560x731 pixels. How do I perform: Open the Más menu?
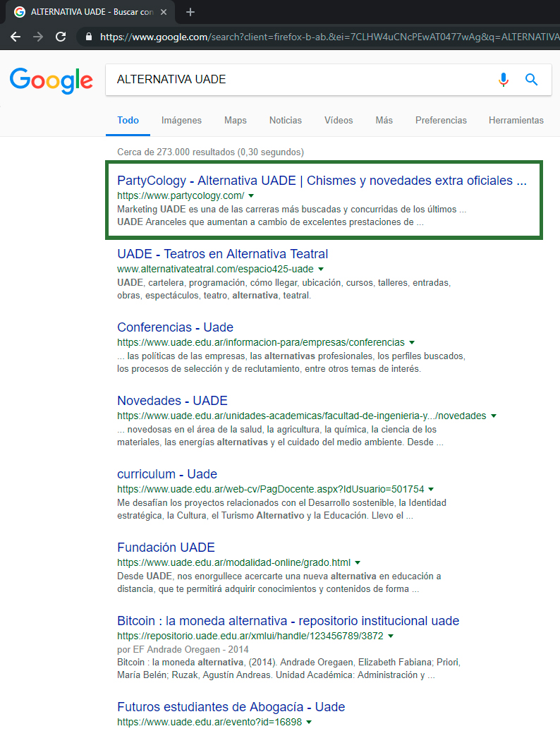click(384, 120)
